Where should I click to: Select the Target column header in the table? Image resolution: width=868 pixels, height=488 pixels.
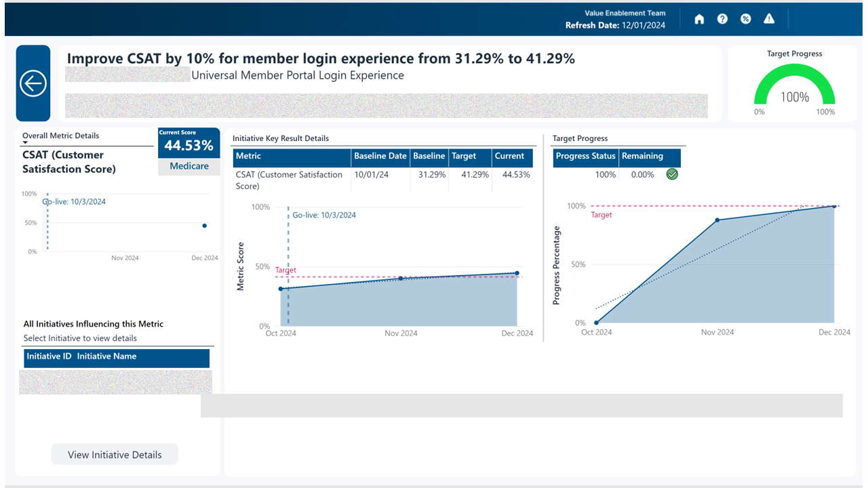coord(470,157)
